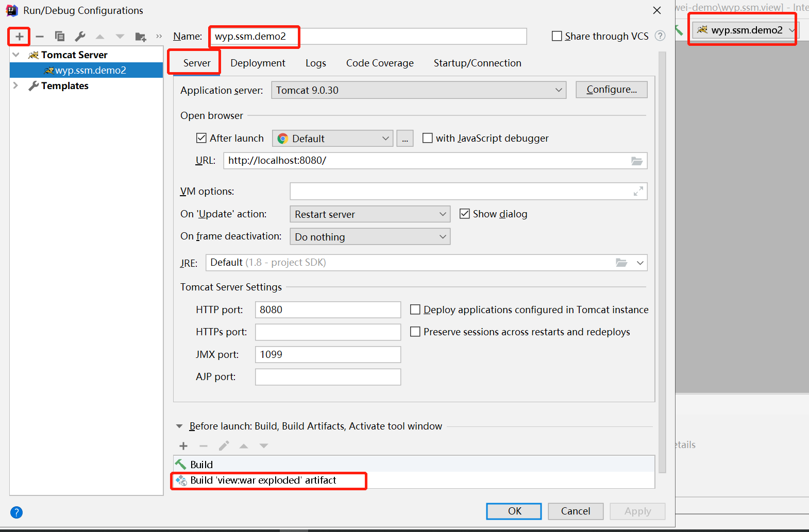Image resolution: width=809 pixels, height=532 pixels.
Task: Move configuration up with the arrow icon
Action: (100, 37)
